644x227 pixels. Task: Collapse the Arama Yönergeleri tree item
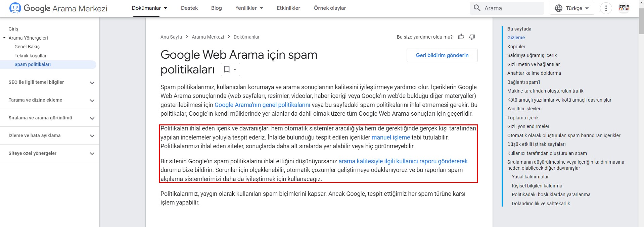coord(4,38)
